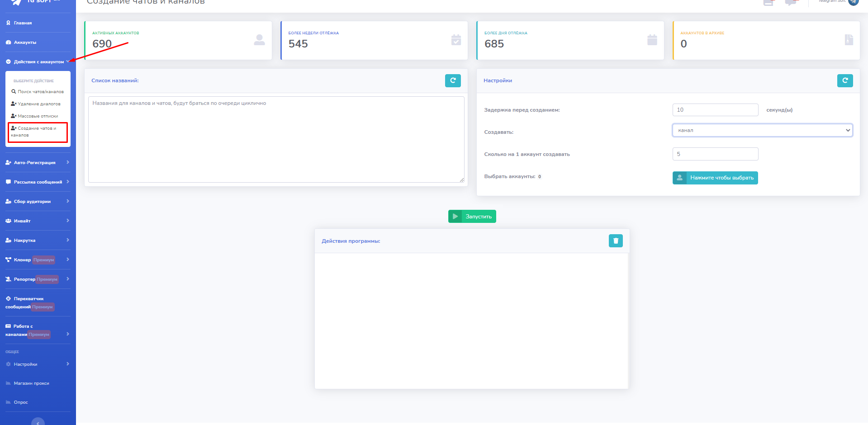
Task: Refresh the Список названий panel
Action: click(x=453, y=80)
